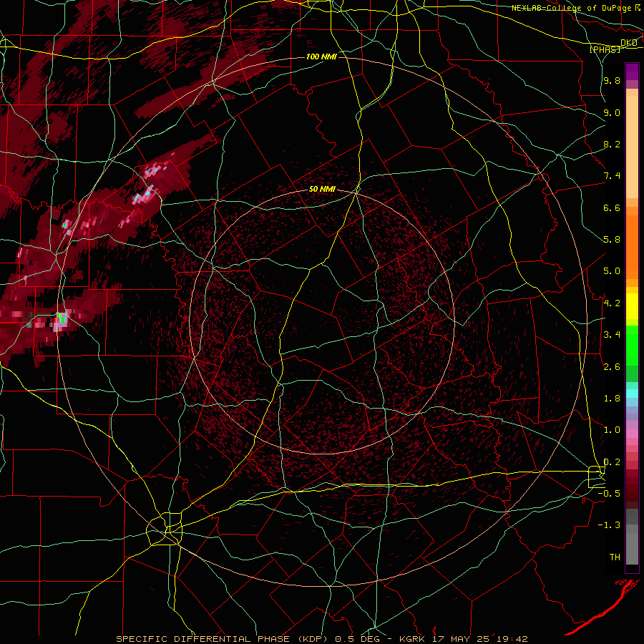Click the 8.2 scale value
The height and width of the screenshot is (644, 644).
(x=612, y=144)
